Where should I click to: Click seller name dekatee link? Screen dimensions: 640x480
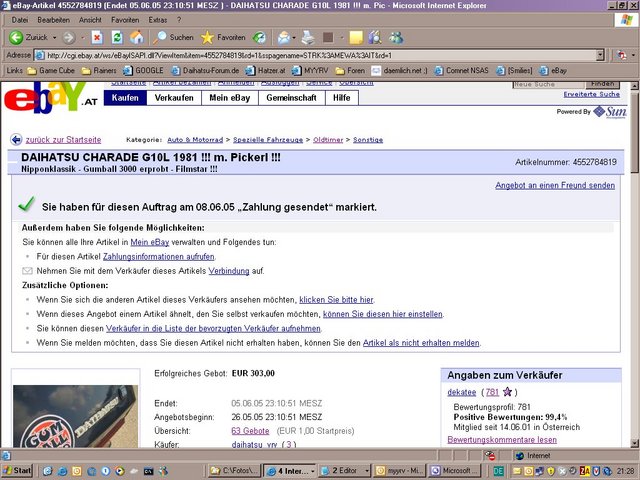pos(462,392)
